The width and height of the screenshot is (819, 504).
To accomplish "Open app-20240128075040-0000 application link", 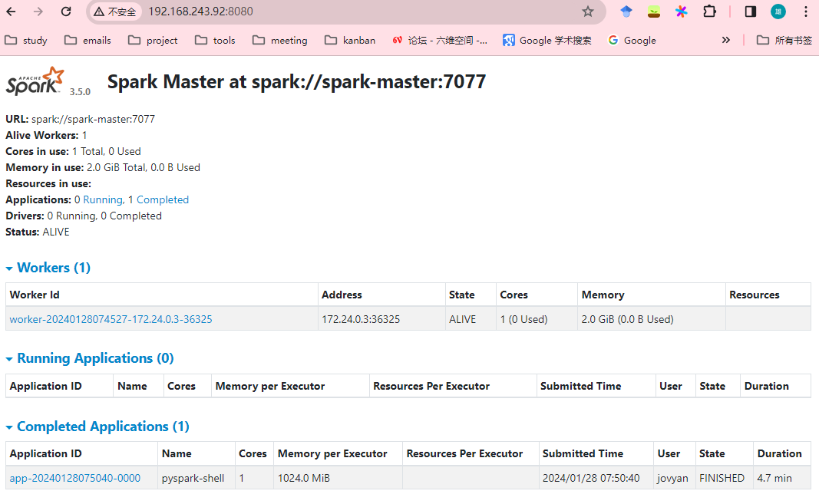I will [x=75, y=478].
